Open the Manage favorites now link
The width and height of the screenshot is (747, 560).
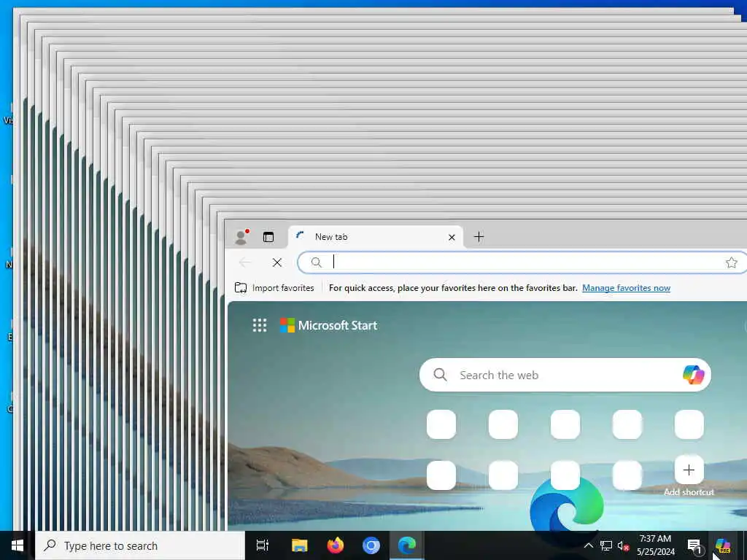(626, 287)
